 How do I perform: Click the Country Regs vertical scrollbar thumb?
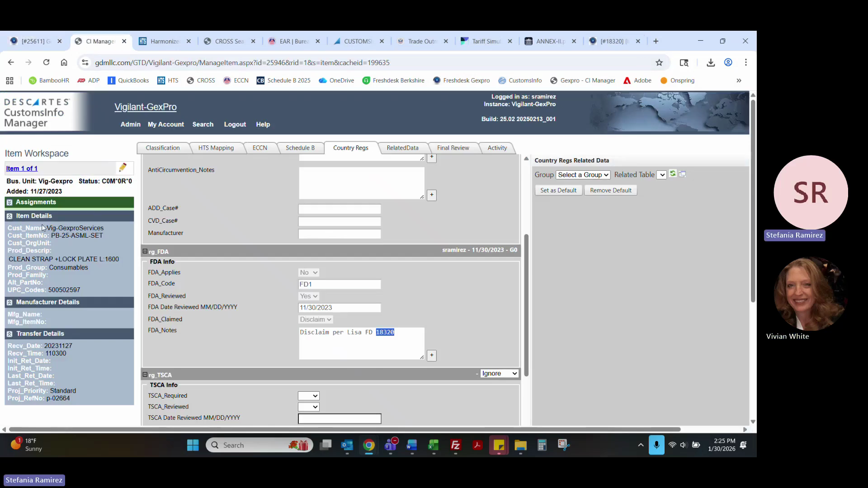click(x=526, y=305)
